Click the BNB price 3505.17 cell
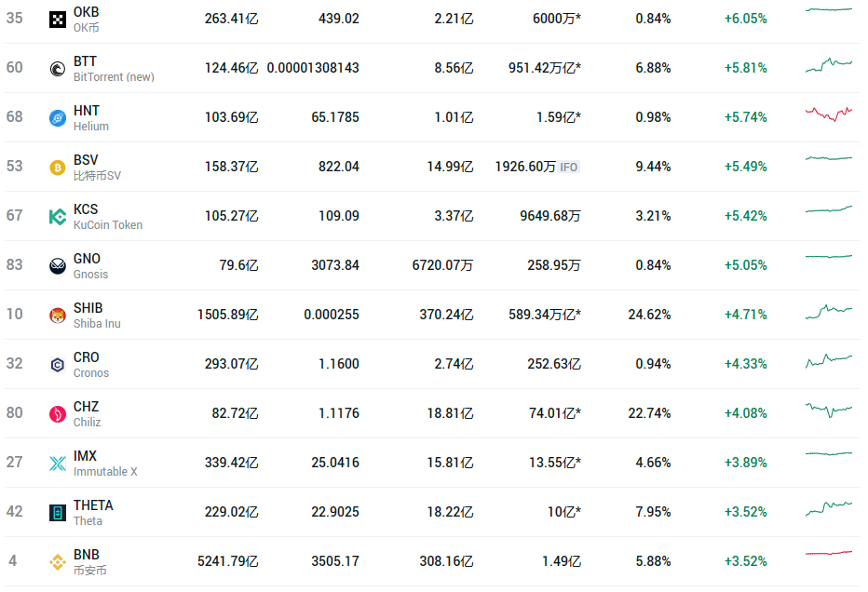868x592 pixels. coord(335,561)
